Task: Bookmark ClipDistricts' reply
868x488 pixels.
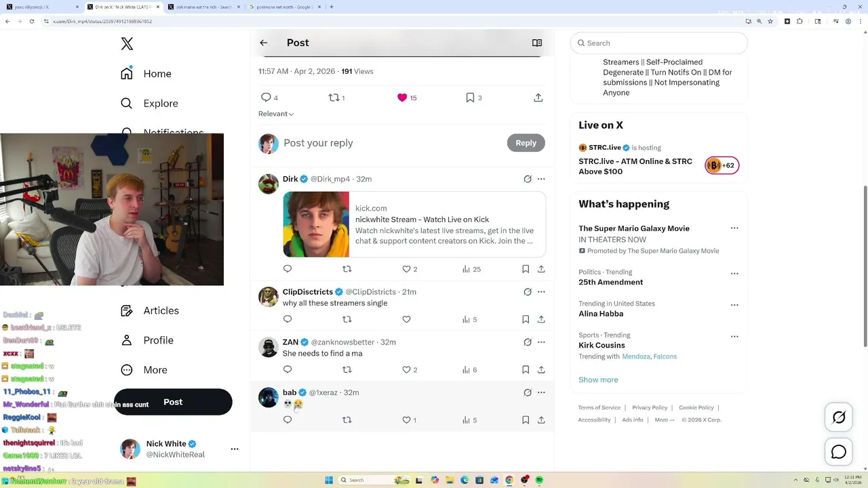Action: click(526, 319)
